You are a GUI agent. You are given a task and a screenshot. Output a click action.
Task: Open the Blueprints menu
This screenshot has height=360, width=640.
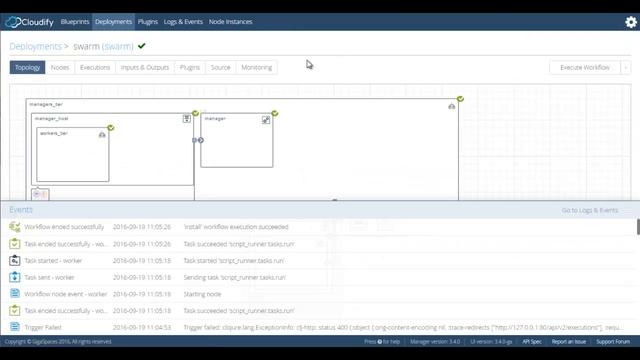[x=75, y=22]
